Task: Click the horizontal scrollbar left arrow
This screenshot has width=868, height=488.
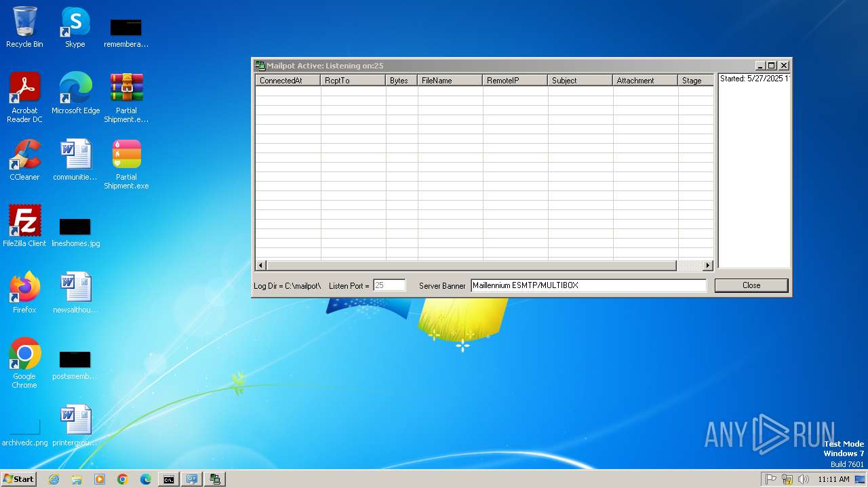Action: [x=261, y=266]
